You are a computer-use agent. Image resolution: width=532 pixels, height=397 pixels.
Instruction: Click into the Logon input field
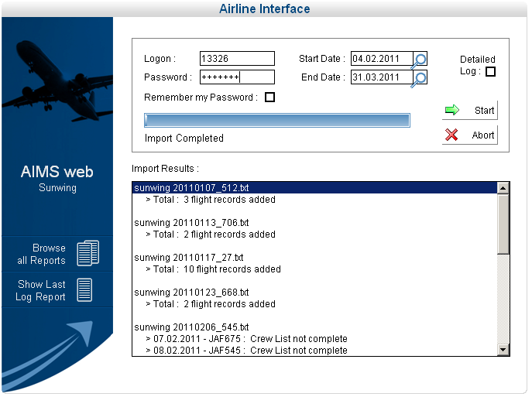coord(237,59)
